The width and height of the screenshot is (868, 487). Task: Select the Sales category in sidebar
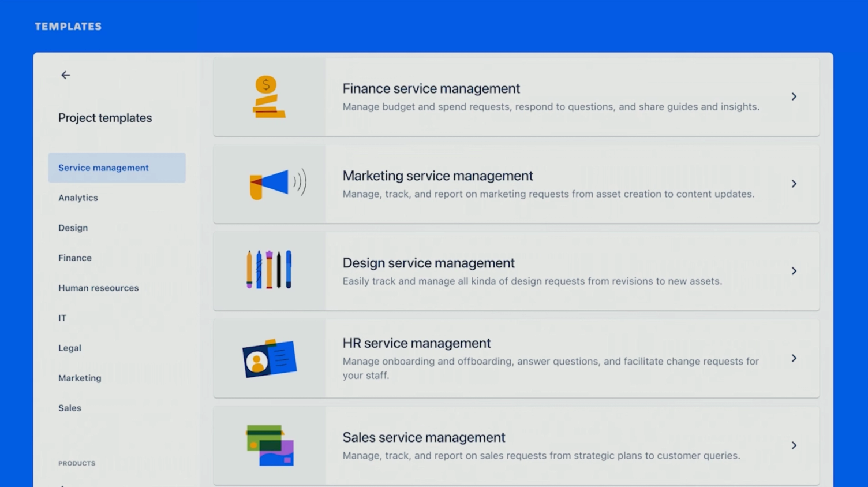pyautogui.click(x=70, y=408)
